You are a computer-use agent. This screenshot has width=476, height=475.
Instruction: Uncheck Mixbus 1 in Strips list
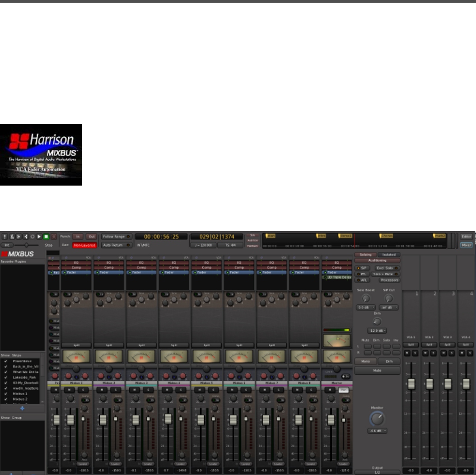(x=6, y=394)
